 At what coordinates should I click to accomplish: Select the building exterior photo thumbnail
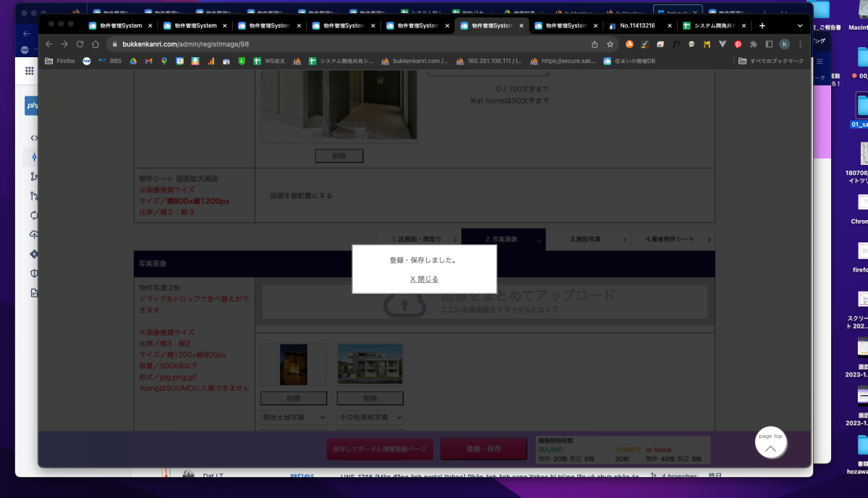[x=370, y=364]
